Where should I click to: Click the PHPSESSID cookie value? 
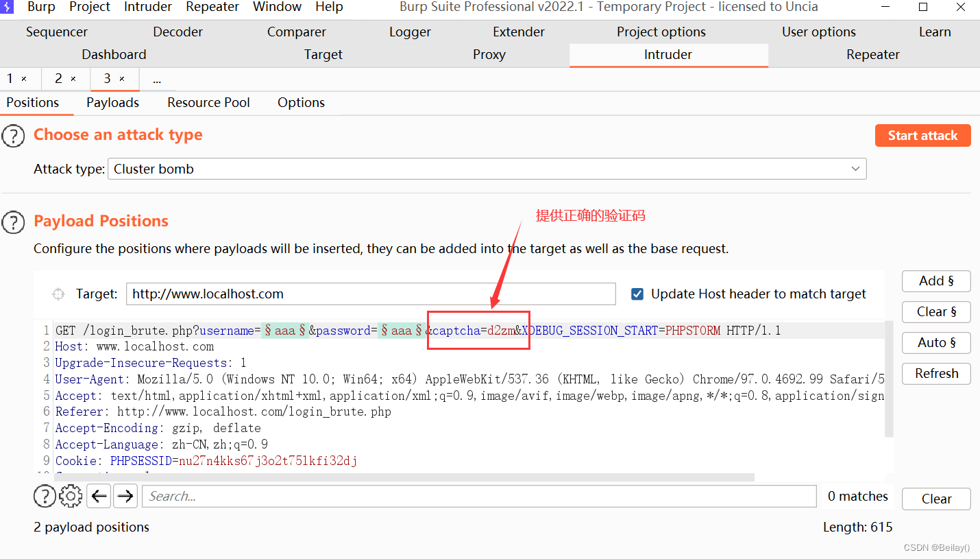(268, 461)
